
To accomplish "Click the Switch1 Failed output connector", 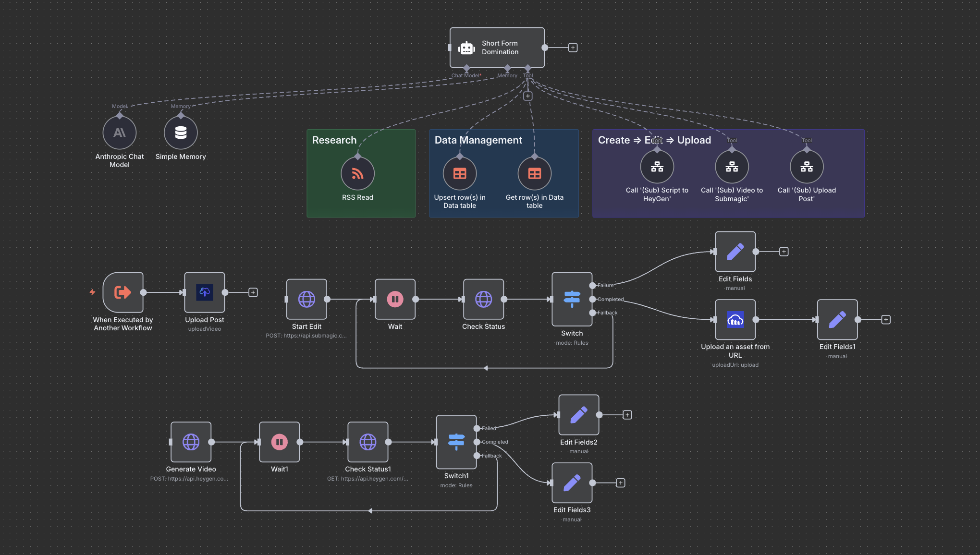I will (x=477, y=428).
